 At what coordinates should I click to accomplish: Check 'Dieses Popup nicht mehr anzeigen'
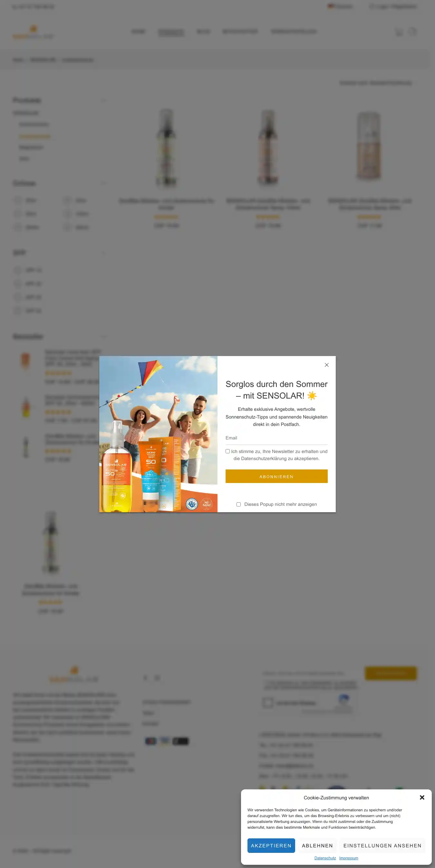pos(238,505)
